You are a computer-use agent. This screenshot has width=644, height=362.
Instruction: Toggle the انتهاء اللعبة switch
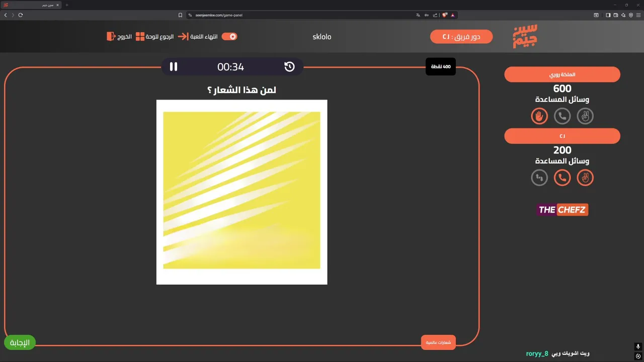click(229, 37)
